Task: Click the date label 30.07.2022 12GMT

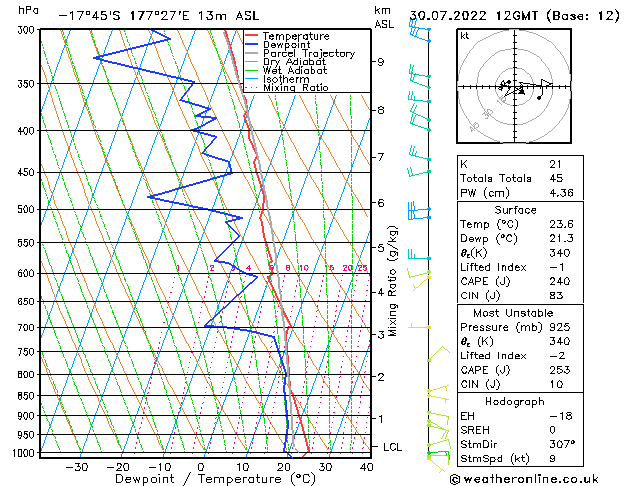Action: pyautogui.click(x=474, y=16)
